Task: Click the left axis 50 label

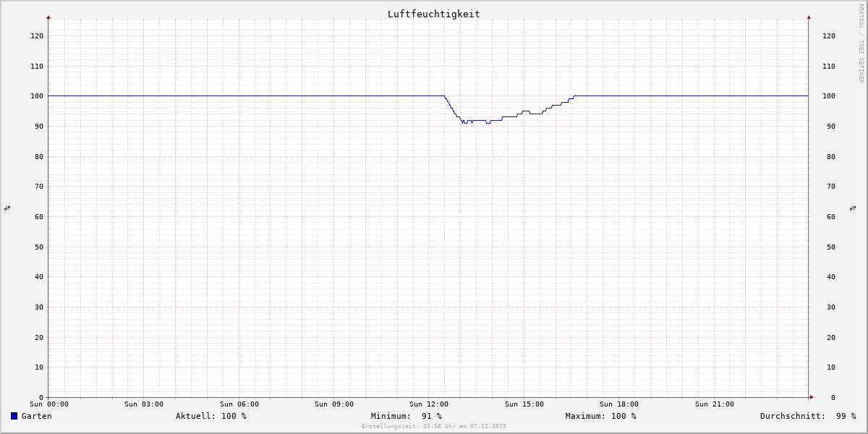Action: point(39,247)
